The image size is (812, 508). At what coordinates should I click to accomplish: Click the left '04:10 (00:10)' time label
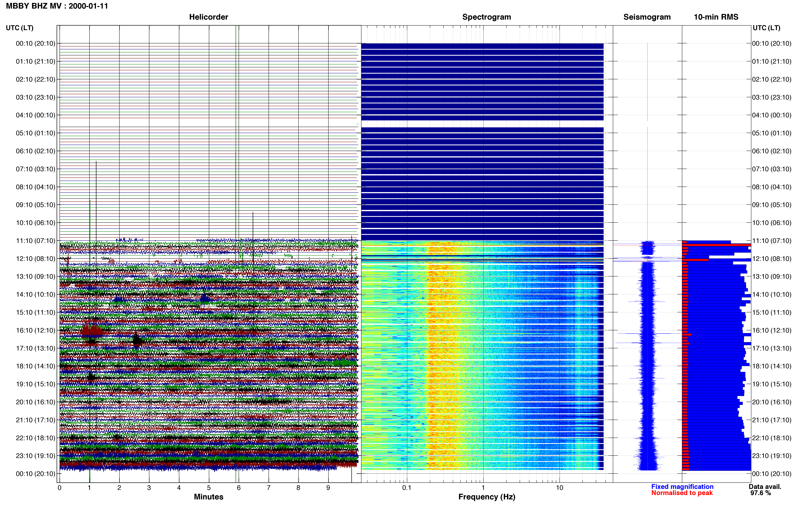click(x=36, y=115)
